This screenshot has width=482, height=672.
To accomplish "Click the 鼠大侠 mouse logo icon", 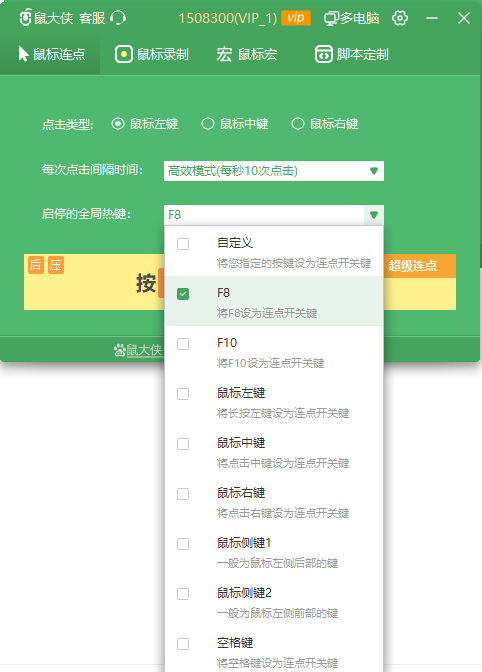I will point(26,18).
